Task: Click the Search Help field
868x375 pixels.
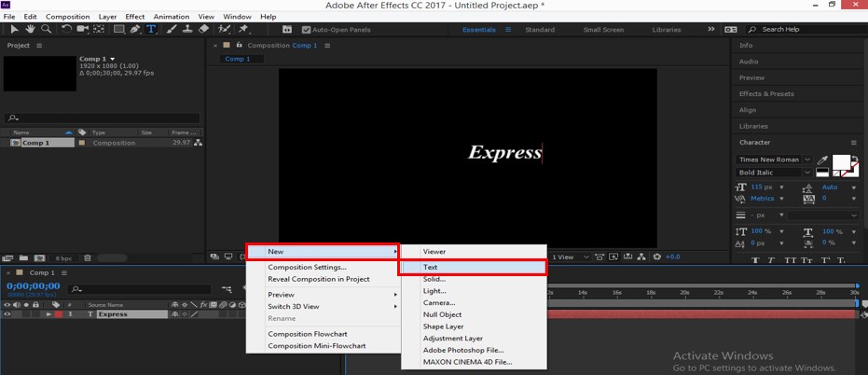Action: coord(805,29)
